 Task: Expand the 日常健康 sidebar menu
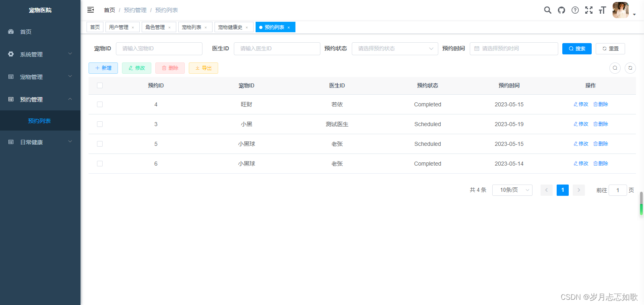40,142
